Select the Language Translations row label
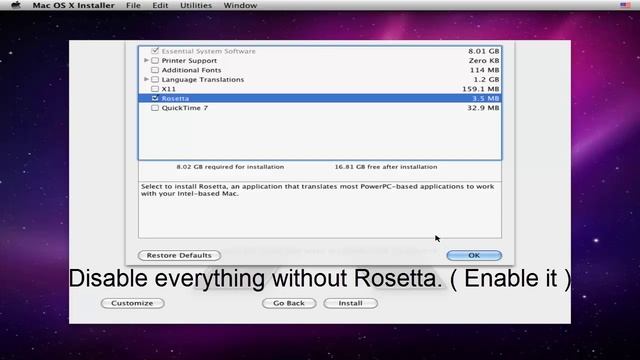 202,80
